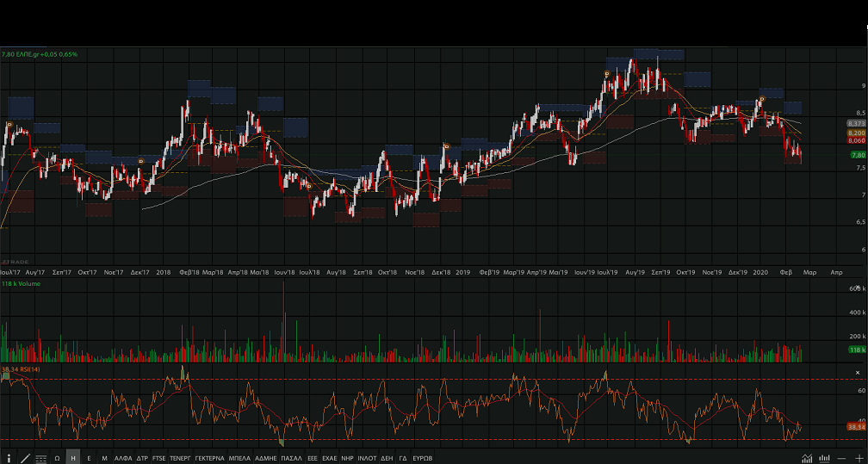Click the 118 k Volume indicator label
This screenshot has height=464, width=868.
pyautogui.click(x=22, y=283)
